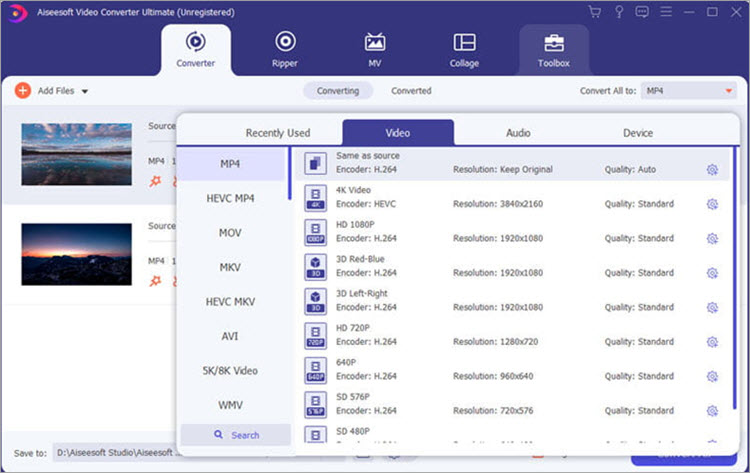Choose MP4 in the format list

pos(230,164)
